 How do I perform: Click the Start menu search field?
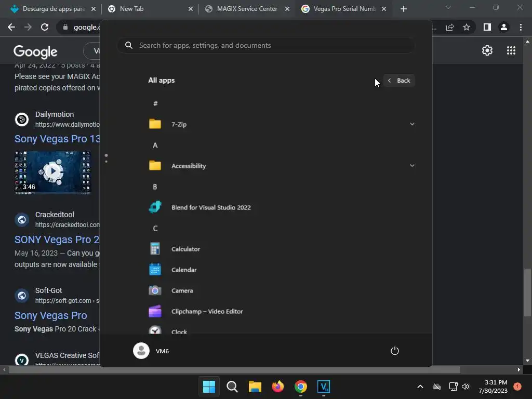point(266,45)
